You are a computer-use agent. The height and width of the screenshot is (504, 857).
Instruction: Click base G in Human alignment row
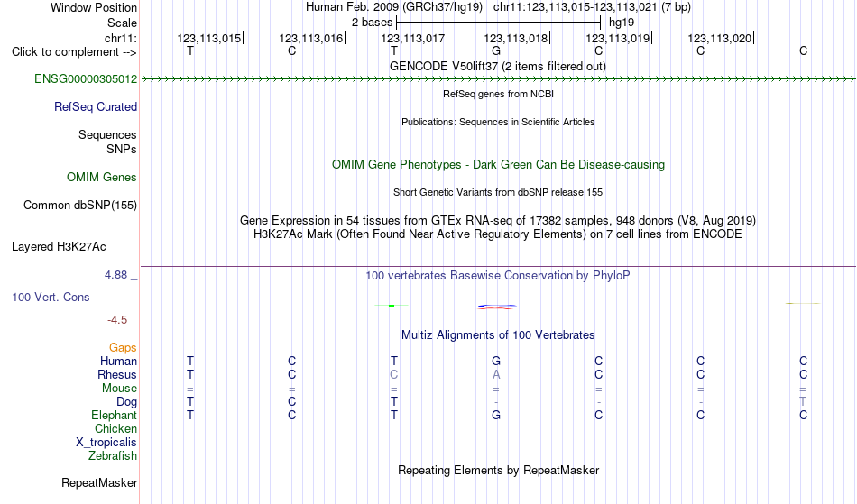tap(496, 361)
